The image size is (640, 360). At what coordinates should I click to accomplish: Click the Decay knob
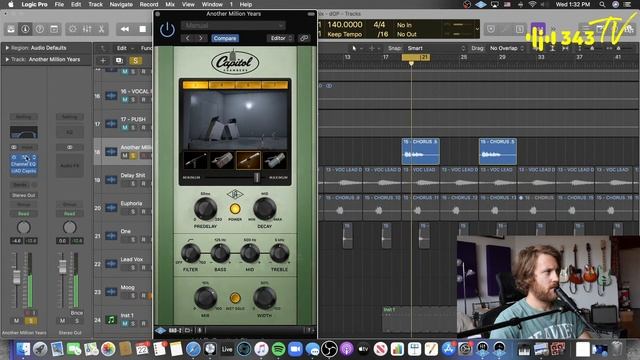click(x=264, y=208)
